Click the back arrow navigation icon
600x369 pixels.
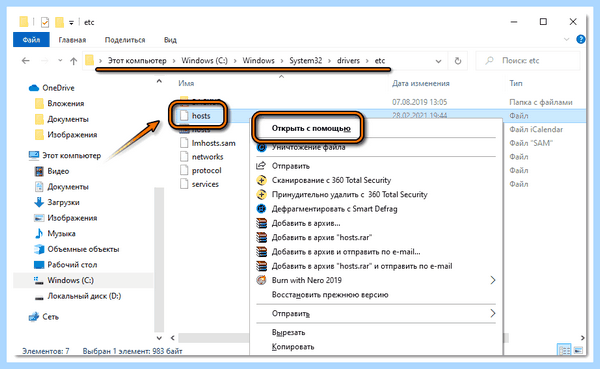[x=26, y=61]
